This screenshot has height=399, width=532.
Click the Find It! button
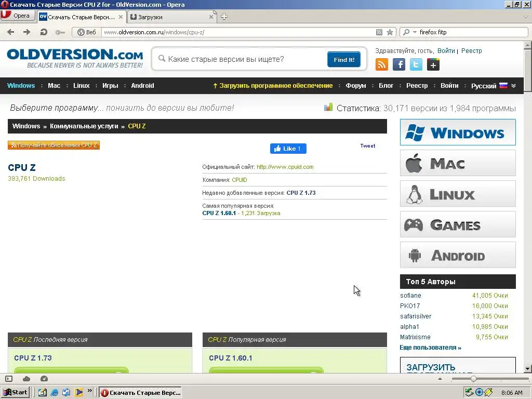click(344, 59)
